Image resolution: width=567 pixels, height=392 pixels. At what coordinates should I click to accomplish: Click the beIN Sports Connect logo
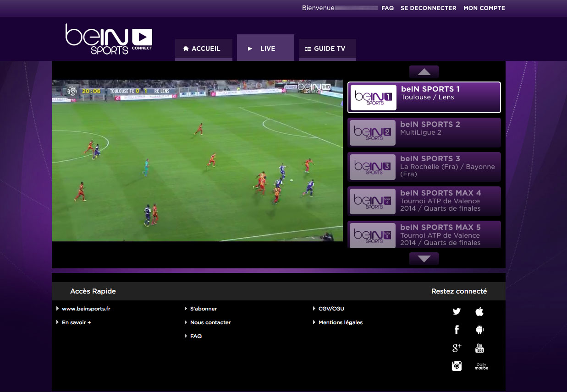coord(109,39)
